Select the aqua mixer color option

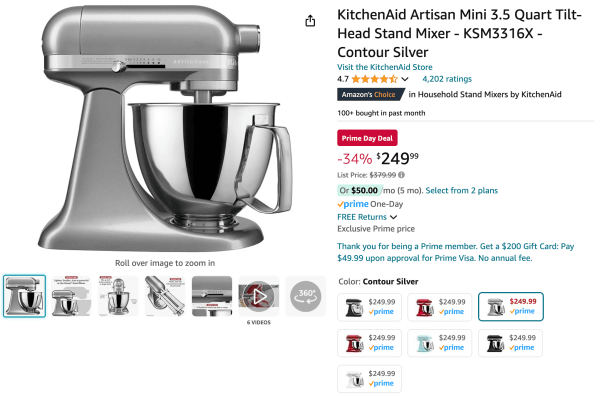[439, 343]
